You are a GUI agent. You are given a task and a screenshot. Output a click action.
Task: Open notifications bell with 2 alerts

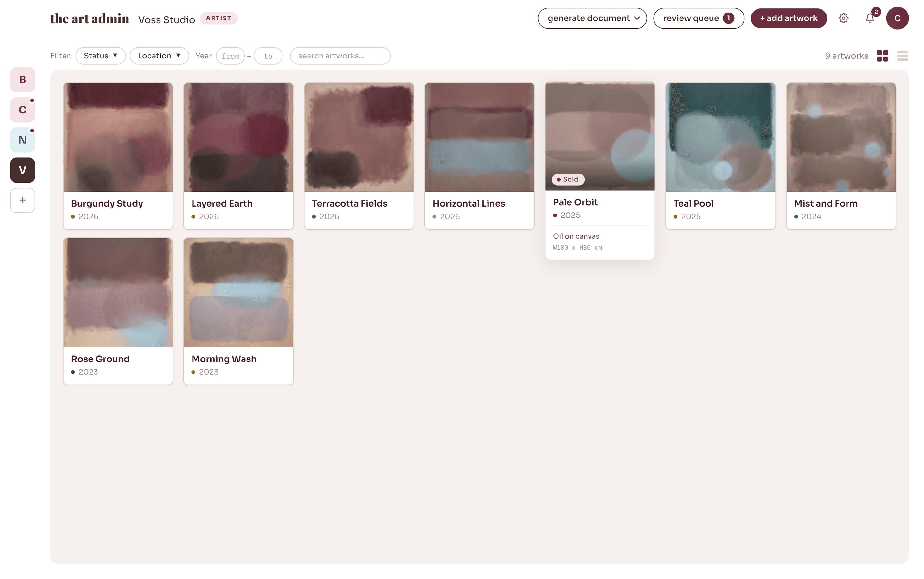[870, 18]
